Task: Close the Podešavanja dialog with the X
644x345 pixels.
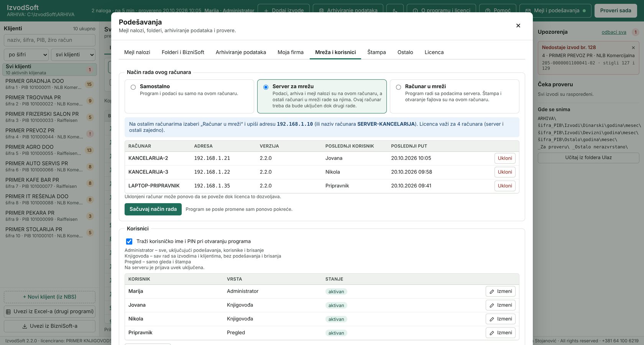Action: [x=518, y=26]
